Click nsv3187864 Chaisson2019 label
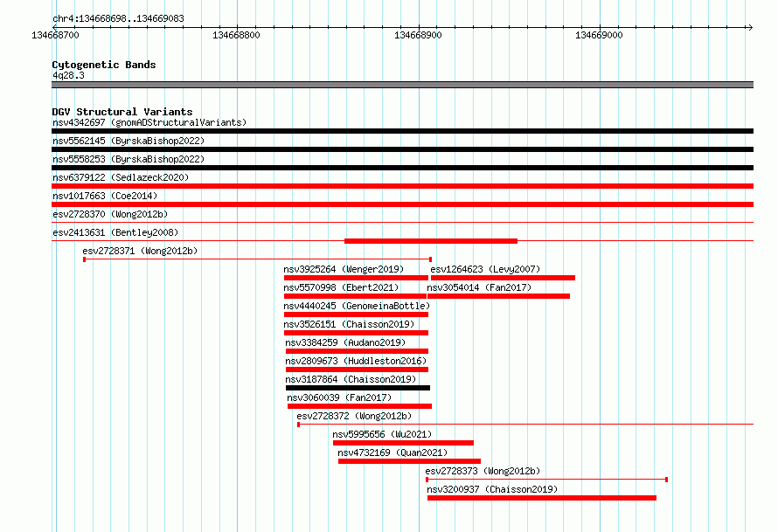 [x=351, y=379]
